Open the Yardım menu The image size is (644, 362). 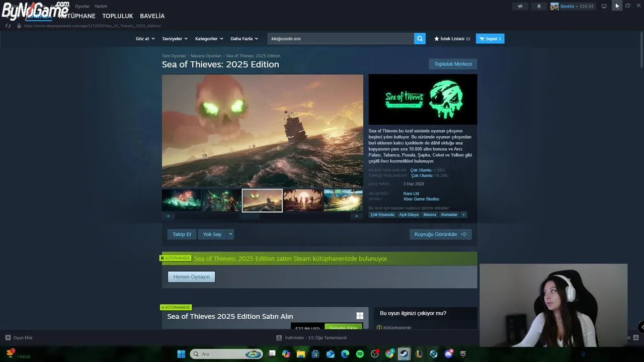pos(101,6)
